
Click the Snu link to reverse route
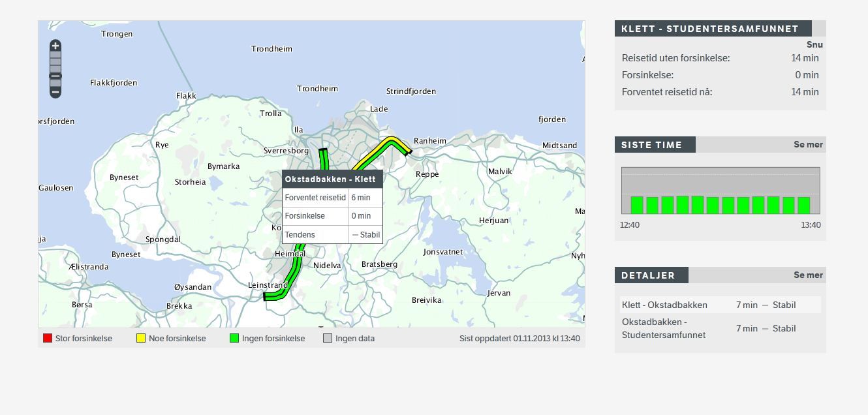click(x=814, y=45)
